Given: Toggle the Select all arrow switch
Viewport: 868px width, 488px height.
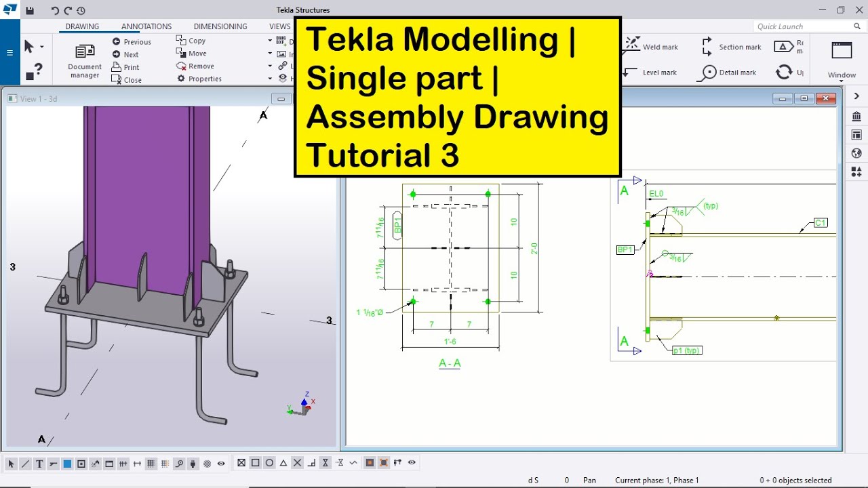Looking at the screenshot, I should (x=11, y=464).
